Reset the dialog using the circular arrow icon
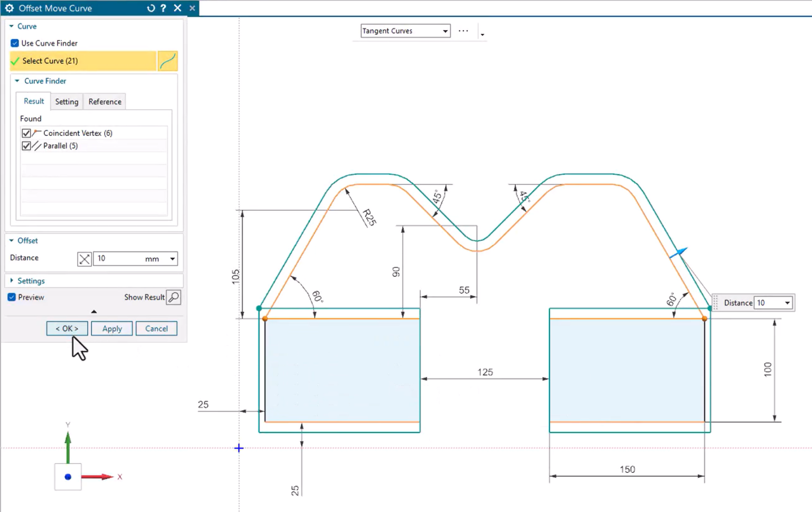This screenshot has height=512, width=812. coord(151,8)
